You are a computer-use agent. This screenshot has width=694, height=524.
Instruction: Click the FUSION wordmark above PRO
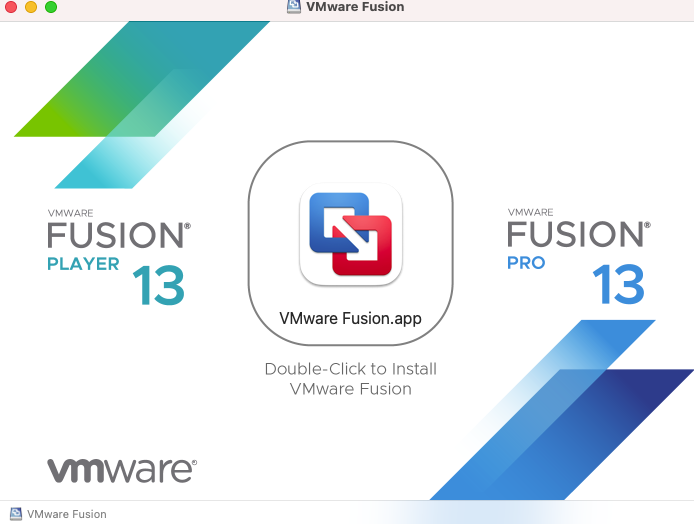578,234
